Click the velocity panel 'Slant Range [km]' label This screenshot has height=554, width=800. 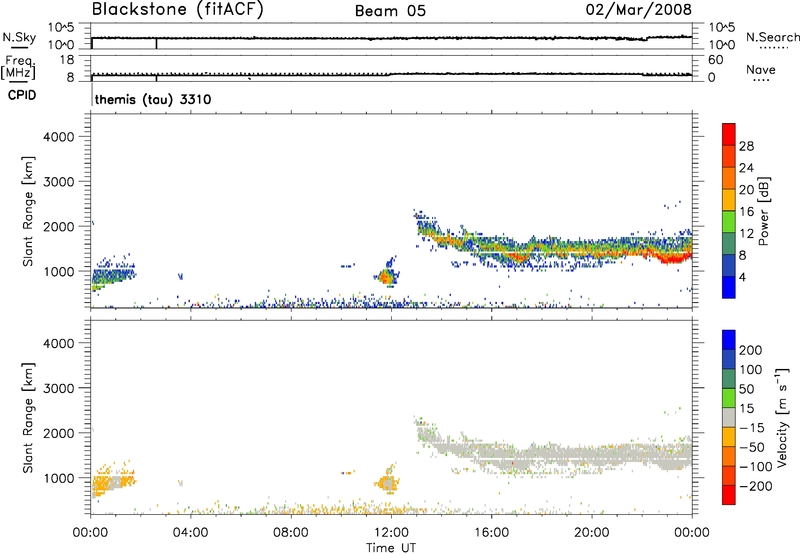click(29, 418)
